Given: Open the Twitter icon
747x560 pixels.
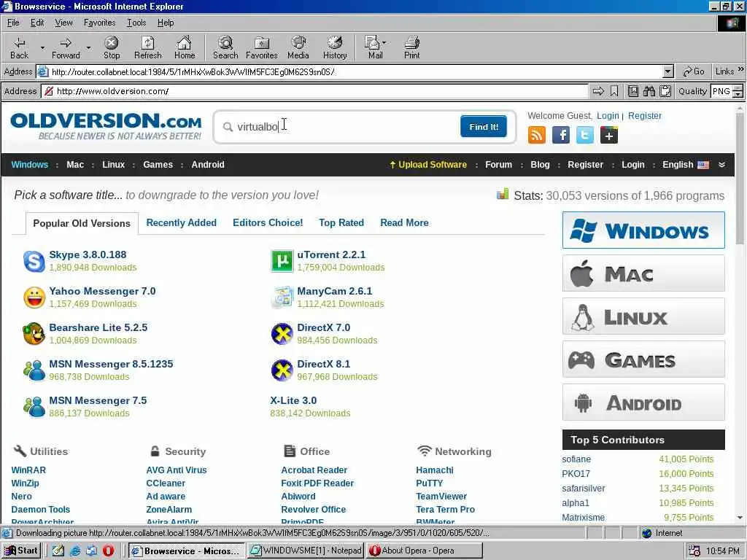Looking at the screenshot, I should click(585, 135).
